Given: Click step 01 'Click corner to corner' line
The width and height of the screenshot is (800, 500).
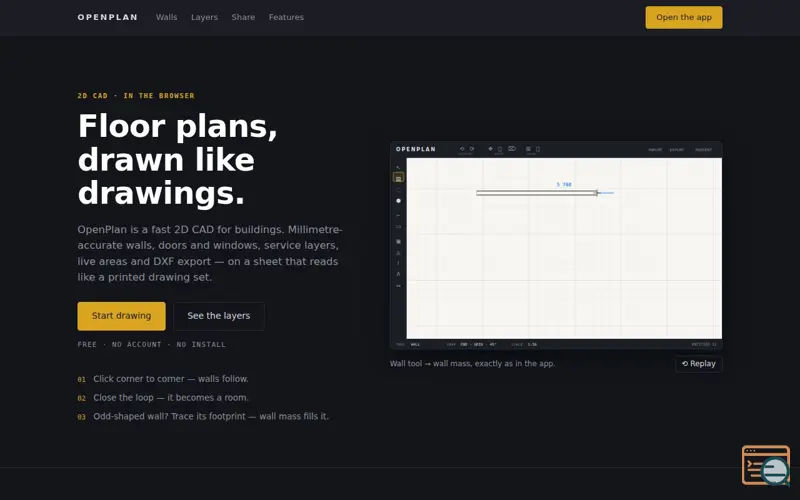Looking at the screenshot, I should 163,379.
